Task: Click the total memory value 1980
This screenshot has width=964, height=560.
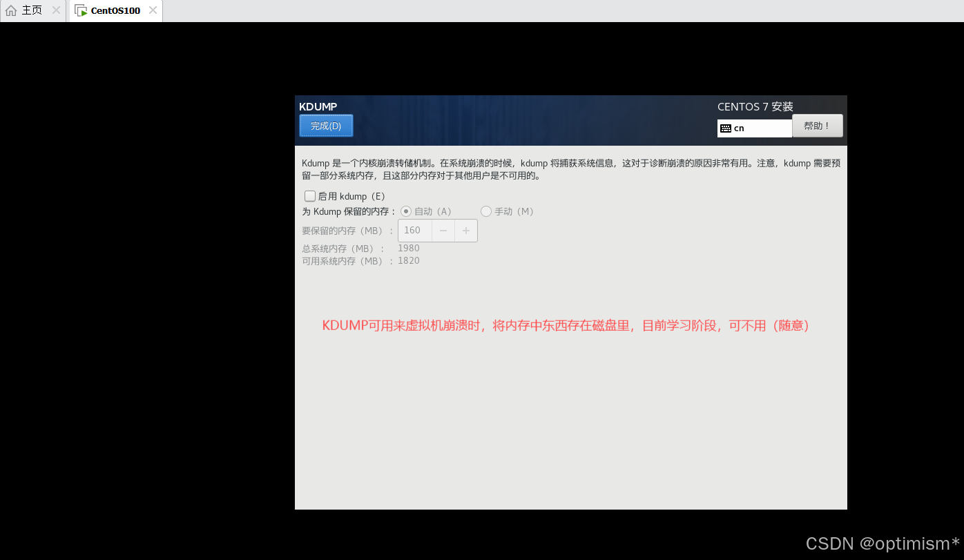Action: pyautogui.click(x=409, y=249)
